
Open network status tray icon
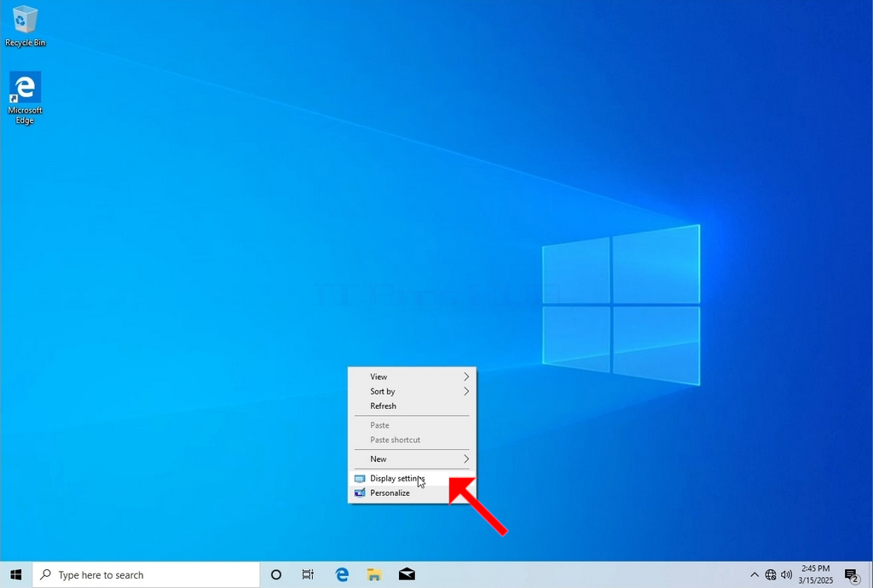pyautogui.click(x=771, y=574)
